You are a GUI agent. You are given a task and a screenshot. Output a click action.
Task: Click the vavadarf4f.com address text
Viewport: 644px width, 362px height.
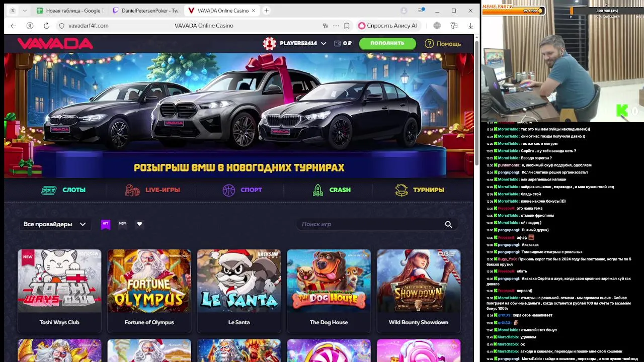point(89,26)
